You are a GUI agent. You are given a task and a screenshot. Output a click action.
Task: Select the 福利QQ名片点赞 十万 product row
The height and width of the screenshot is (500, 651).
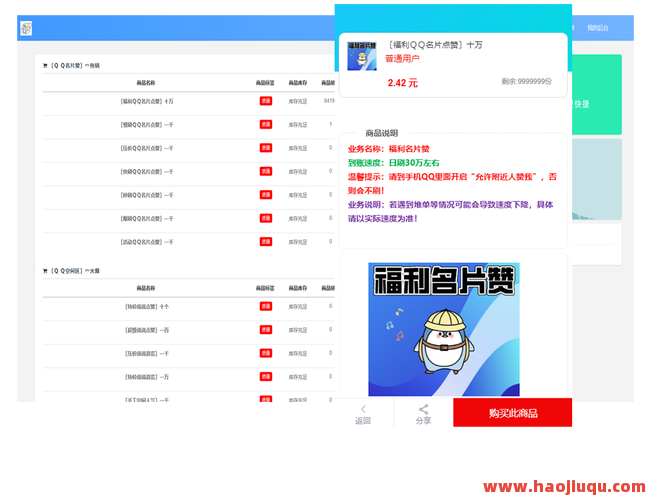188,101
